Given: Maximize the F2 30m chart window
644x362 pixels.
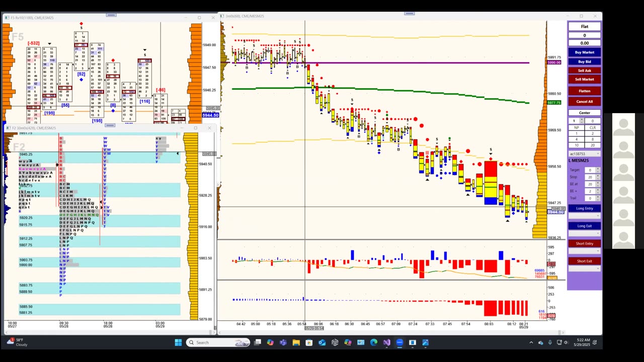Looking at the screenshot, I should pyautogui.click(x=196, y=128).
